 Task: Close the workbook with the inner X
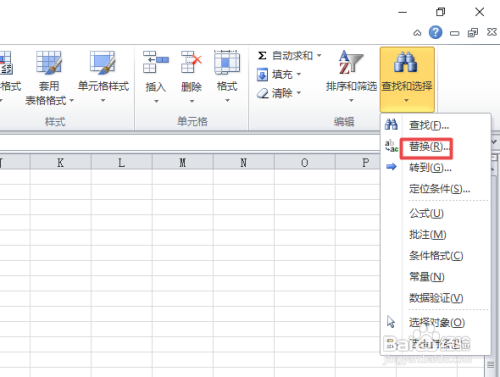pos(492,32)
